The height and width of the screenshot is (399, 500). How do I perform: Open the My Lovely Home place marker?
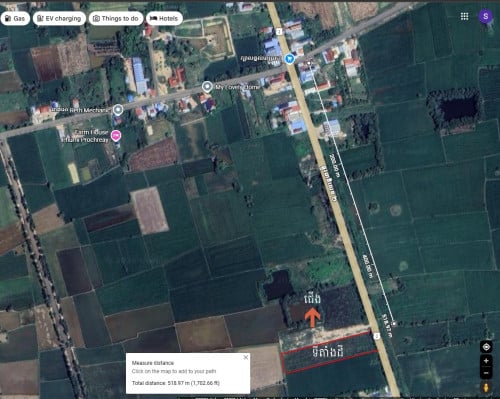click(x=207, y=87)
